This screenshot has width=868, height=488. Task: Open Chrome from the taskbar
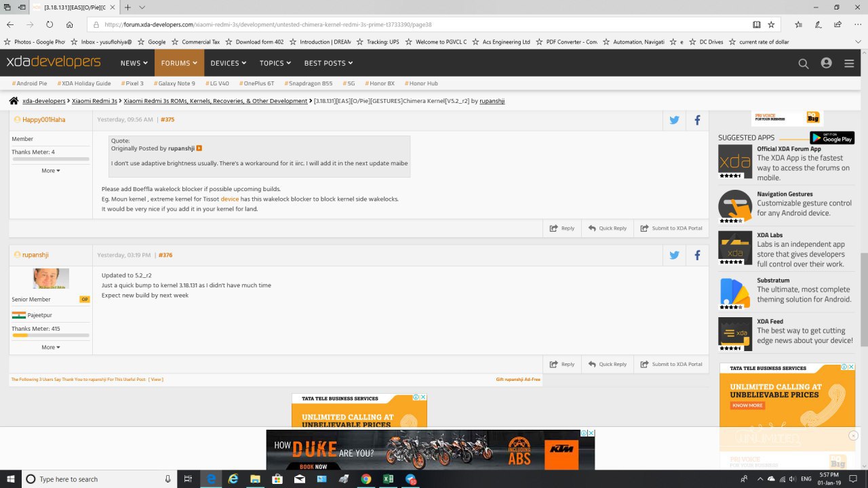366,479
